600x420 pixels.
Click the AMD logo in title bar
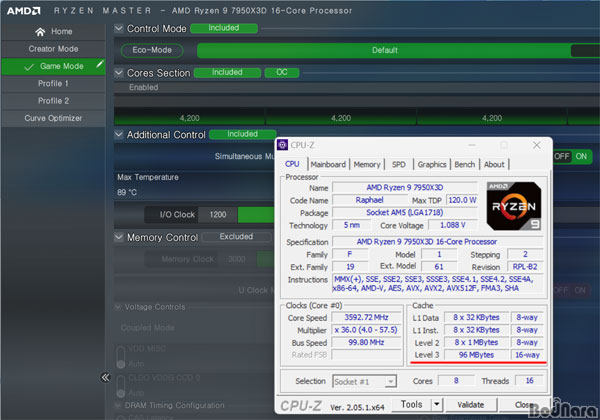(23, 11)
